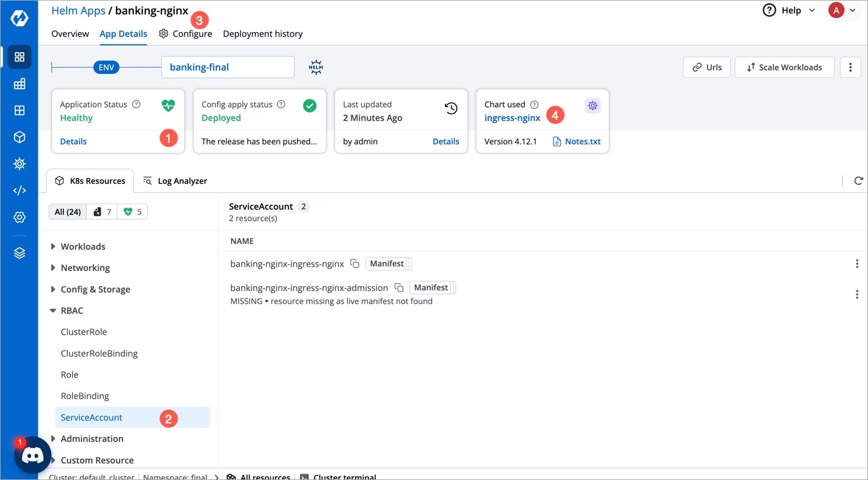Click the ENV badge
The height and width of the screenshot is (480, 868).
(x=106, y=67)
